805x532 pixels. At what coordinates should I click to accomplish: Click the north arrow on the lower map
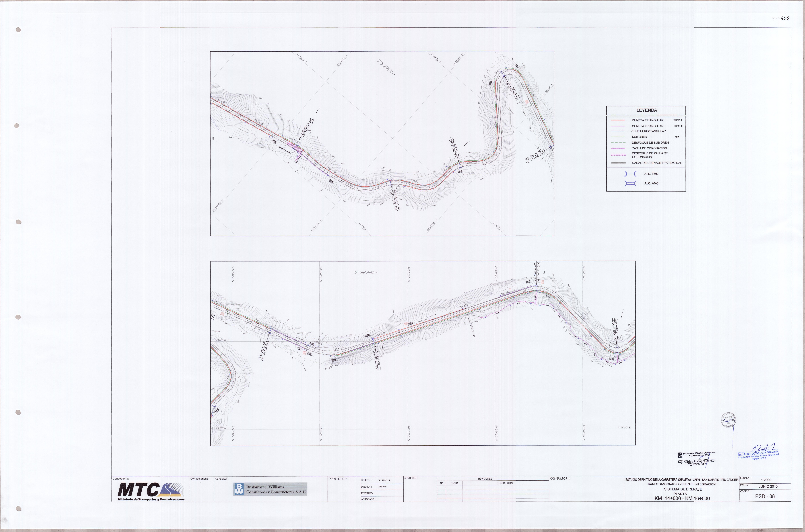[366, 272]
